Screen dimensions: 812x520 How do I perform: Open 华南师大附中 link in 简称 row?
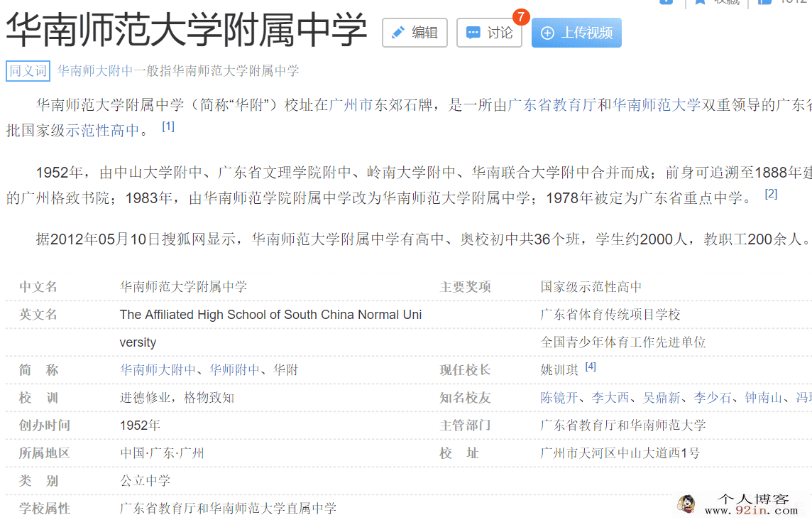coord(158,369)
